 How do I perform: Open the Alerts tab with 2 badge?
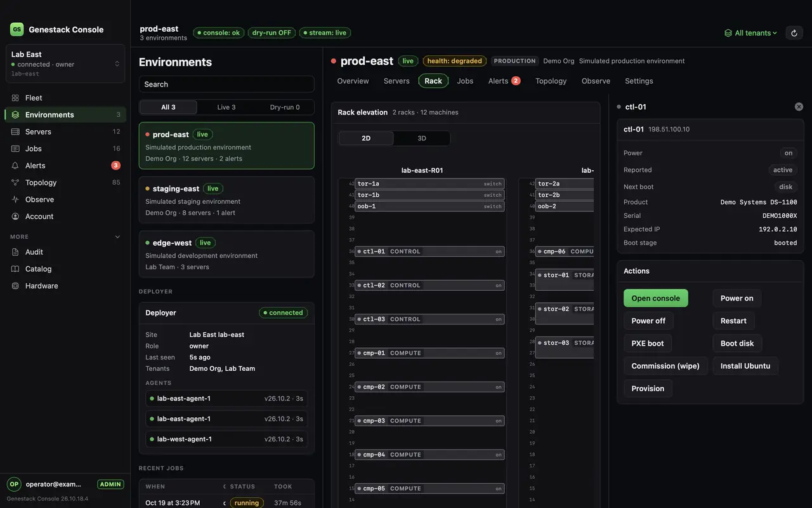coord(504,81)
